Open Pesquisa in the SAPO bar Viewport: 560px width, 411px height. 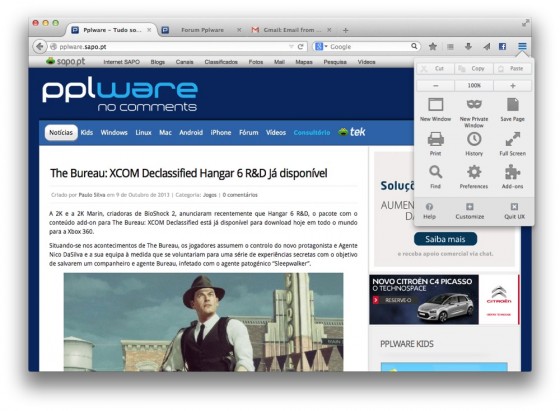click(335, 62)
